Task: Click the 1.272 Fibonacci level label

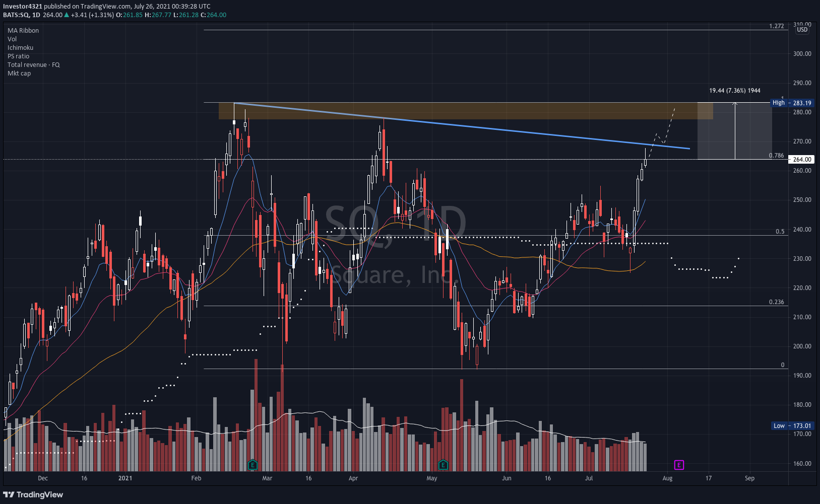Action: click(777, 26)
